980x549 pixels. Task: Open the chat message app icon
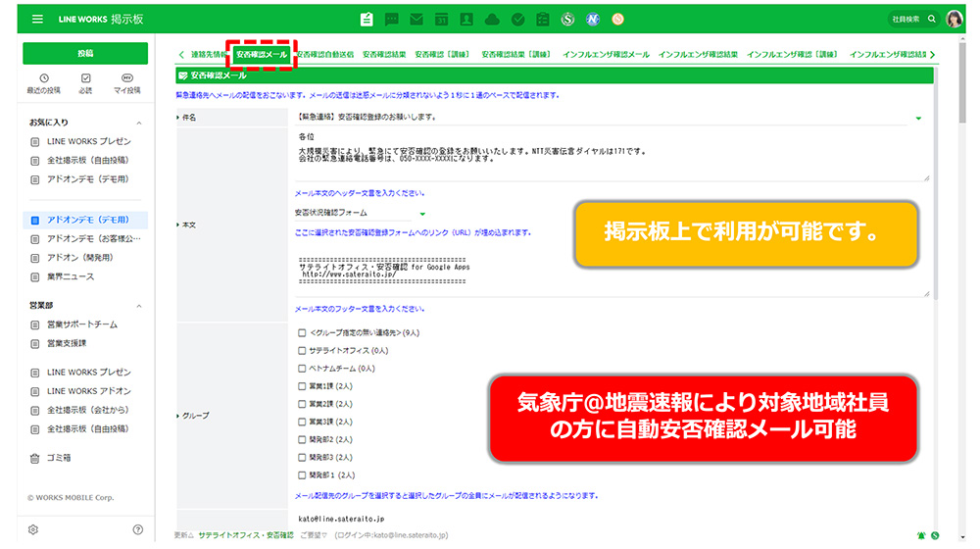coord(392,20)
